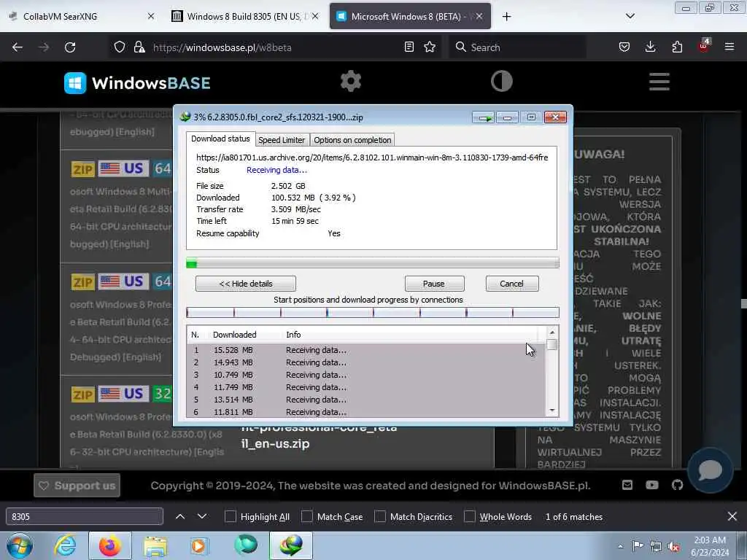This screenshot has height=560, width=747.
Task: Sort connections by the Downloaded column header
Action: 234,335
